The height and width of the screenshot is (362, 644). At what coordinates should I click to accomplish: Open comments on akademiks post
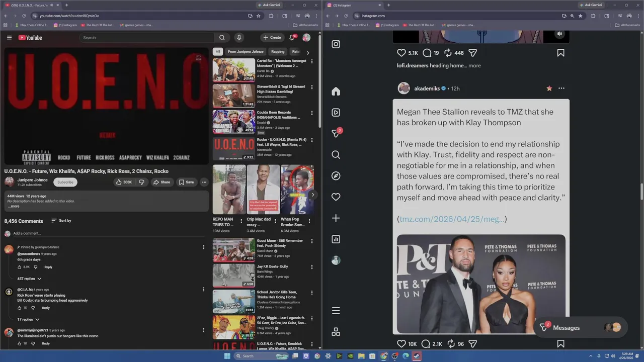tap(426, 344)
